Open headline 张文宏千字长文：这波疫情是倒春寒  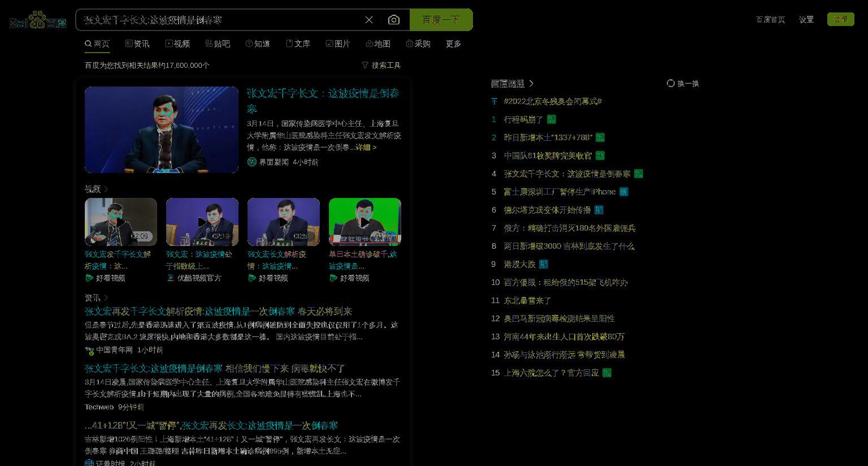[323, 100]
